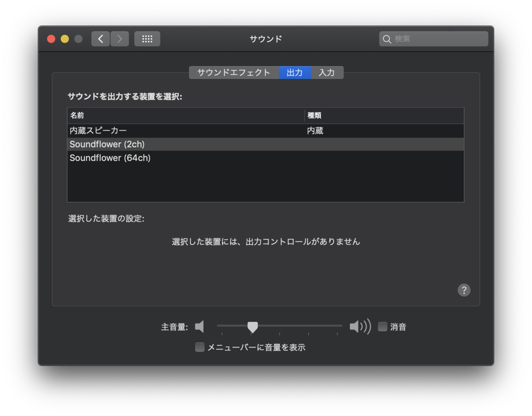This screenshot has width=532, height=416.
Task: Toggle the mute checkbox off
Action: pyautogui.click(x=382, y=327)
